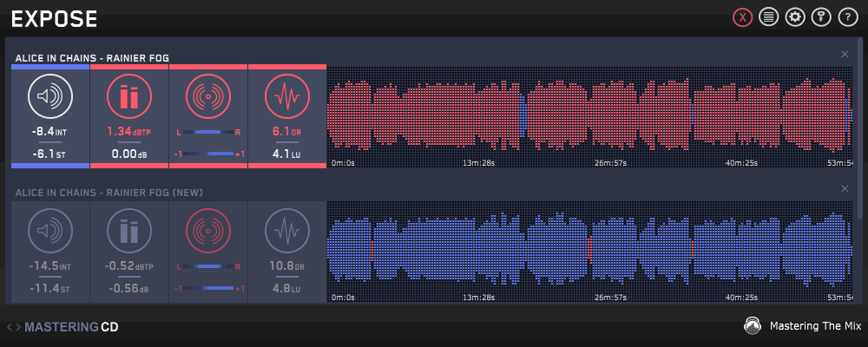This screenshot has width=868, height=347.
Task: Click the grey dynamic range icon in second track
Action: point(286,232)
